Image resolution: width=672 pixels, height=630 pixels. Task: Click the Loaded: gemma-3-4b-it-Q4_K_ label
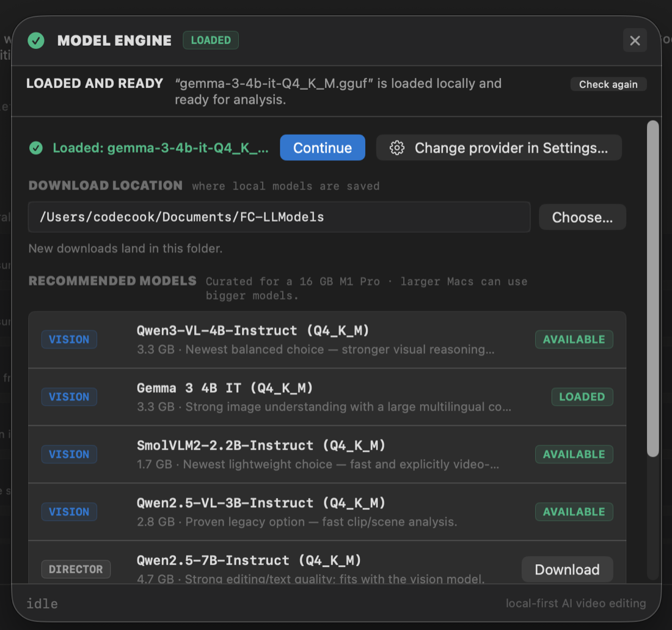[x=160, y=148]
